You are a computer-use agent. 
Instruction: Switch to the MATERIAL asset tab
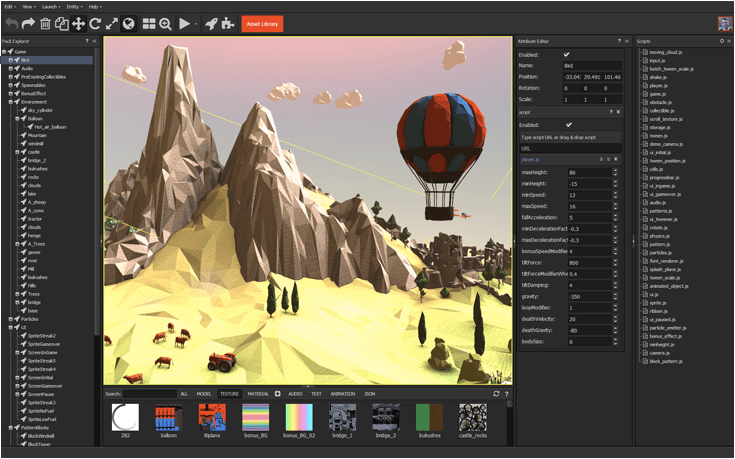click(x=258, y=394)
